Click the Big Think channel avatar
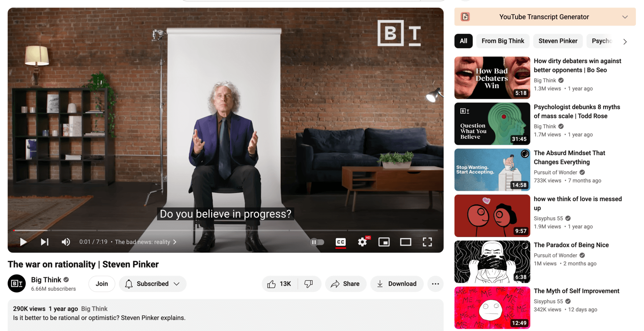 (16, 283)
